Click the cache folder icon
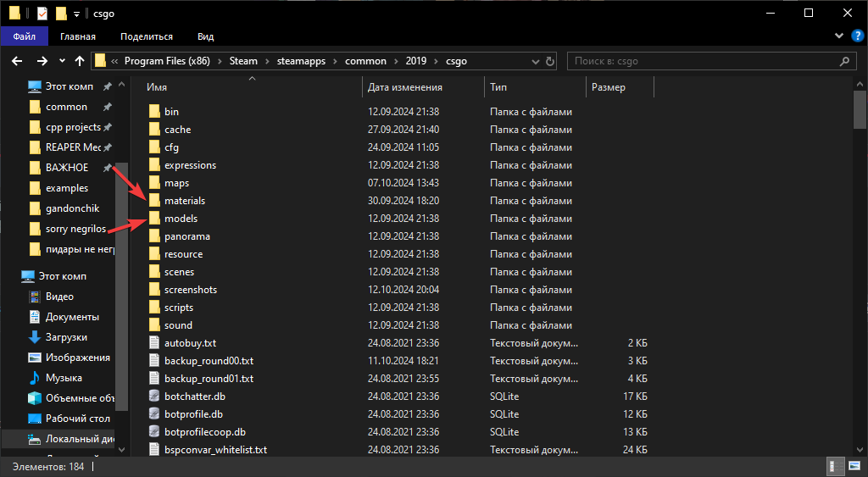Screen dimensions: 868x477 click(154, 130)
